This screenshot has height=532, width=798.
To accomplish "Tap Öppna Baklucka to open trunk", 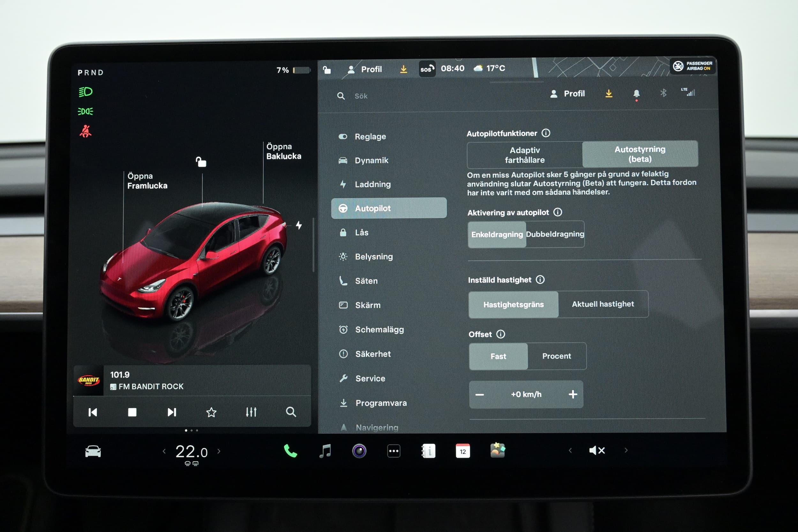I will (x=283, y=151).
